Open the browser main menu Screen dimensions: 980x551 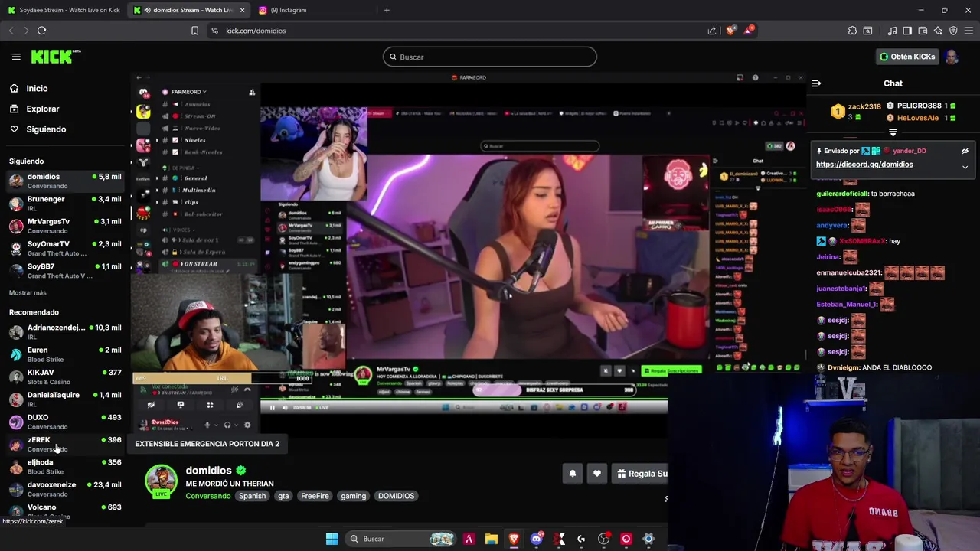point(969,31)
